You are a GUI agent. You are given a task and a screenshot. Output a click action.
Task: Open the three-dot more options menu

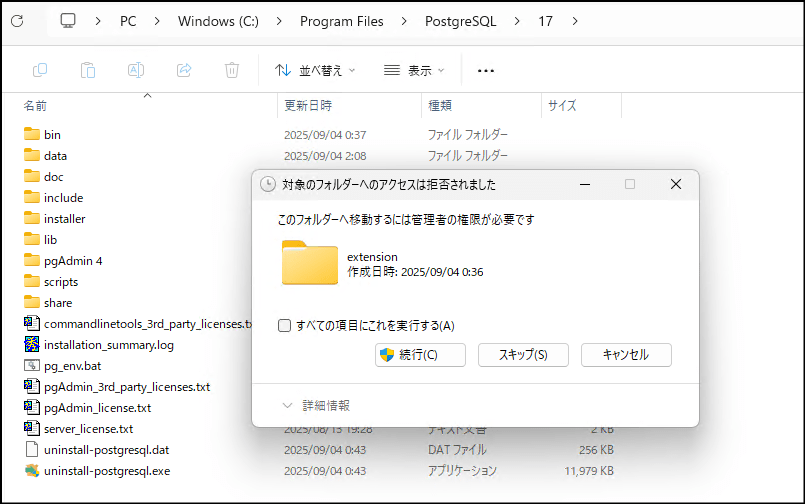[486, 70]
